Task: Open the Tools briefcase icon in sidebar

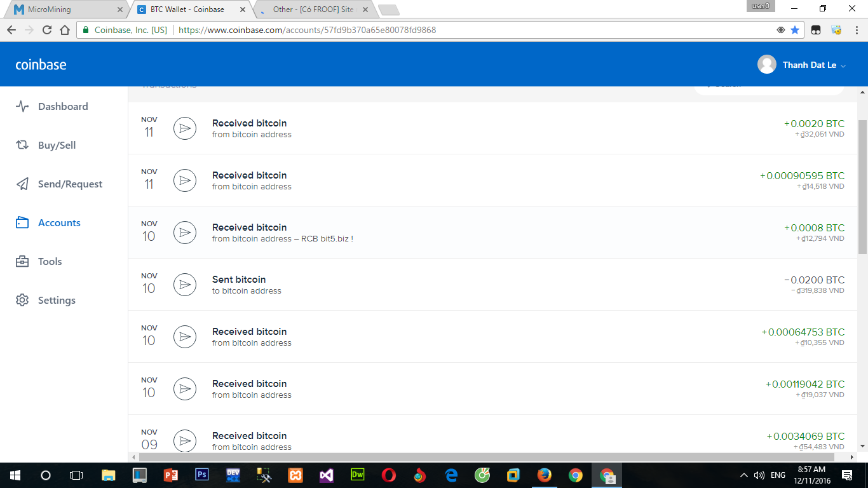Action: click(x=22, y=262)
